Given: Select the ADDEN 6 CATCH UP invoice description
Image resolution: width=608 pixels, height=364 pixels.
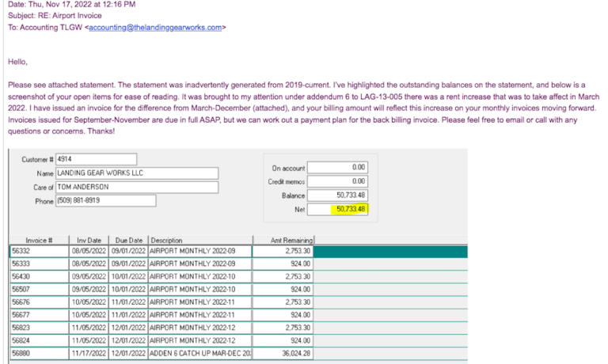Looking at the screenshot, I should [x=199, y=352].
